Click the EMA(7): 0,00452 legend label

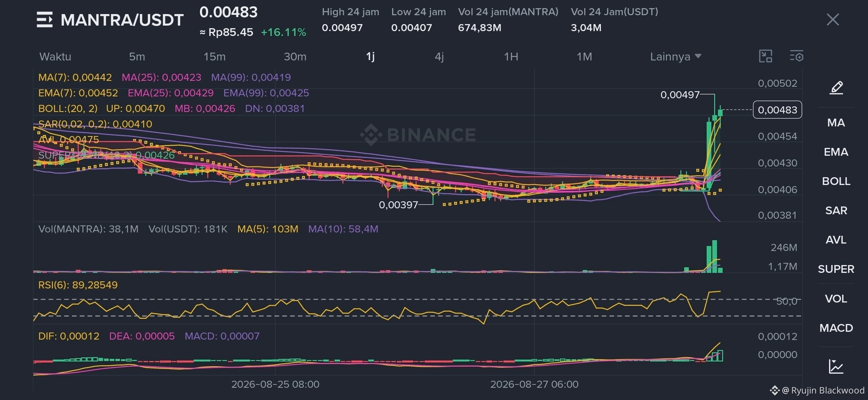pos(78,93)
